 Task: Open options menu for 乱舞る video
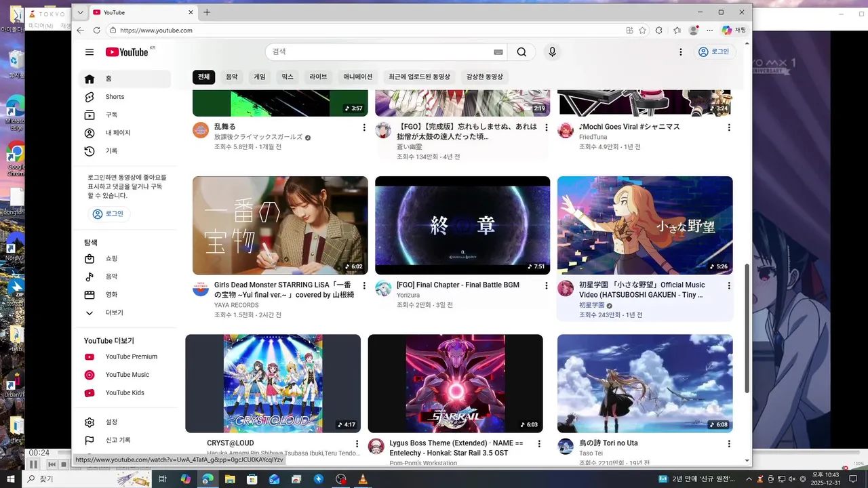364,127
